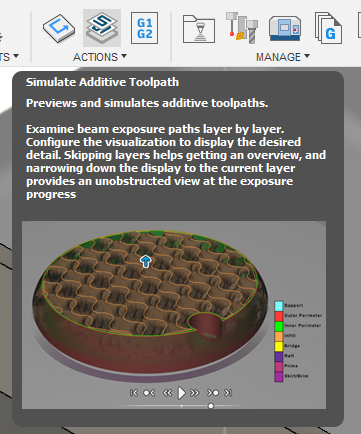Image resolution: width=361 pixels, height=434 pixels.
Task: Click the red Outer Perimeter legend swatch
Action: [279, 316]
